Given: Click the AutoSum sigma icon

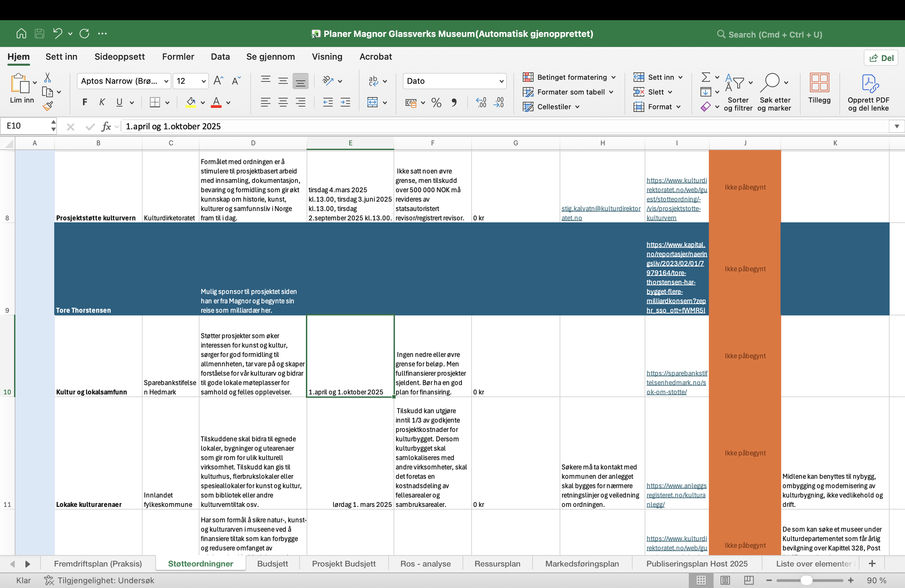Looking at the screenshot, I should click(706, 77).
